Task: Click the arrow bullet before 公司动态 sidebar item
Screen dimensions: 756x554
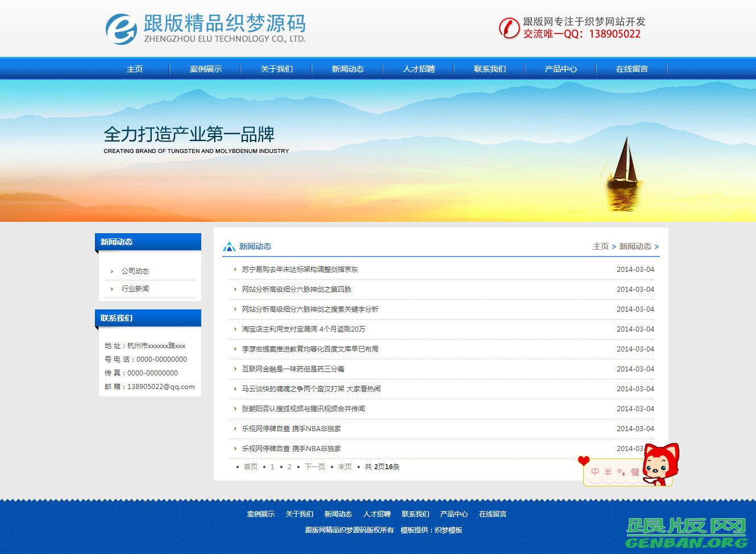Action: (111, 271)
